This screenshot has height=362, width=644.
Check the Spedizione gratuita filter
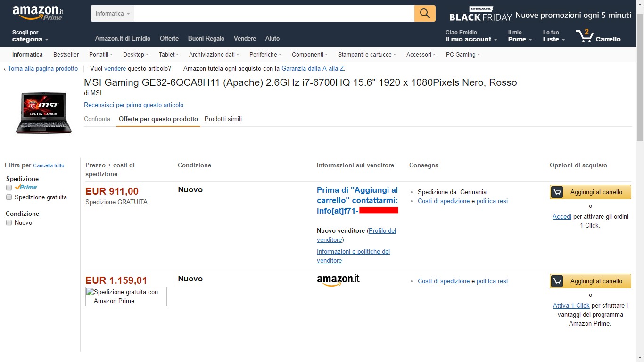[9, 197]
